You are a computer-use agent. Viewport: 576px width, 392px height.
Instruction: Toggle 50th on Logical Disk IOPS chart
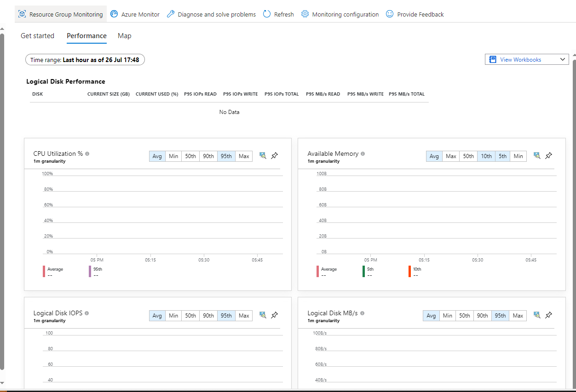pyautogui.click(x=190, y=316)
